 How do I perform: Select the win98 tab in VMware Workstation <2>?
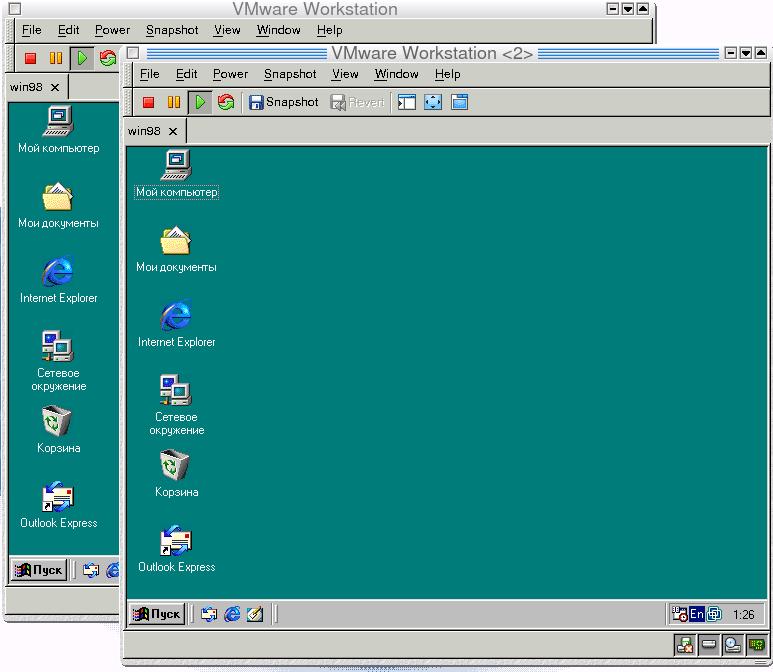click(x=144, y=131)
